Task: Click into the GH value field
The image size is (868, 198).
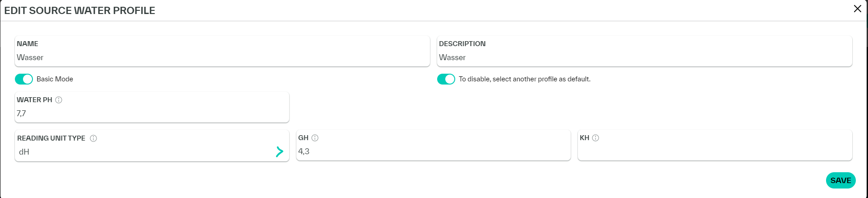Action: [432, 151]
